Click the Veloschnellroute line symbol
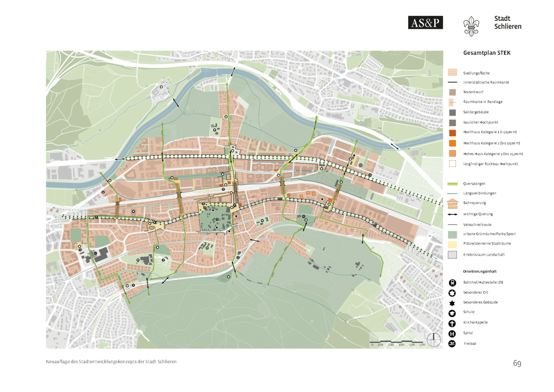Screen dimensions: 554x392 click(x=453, y=225)
